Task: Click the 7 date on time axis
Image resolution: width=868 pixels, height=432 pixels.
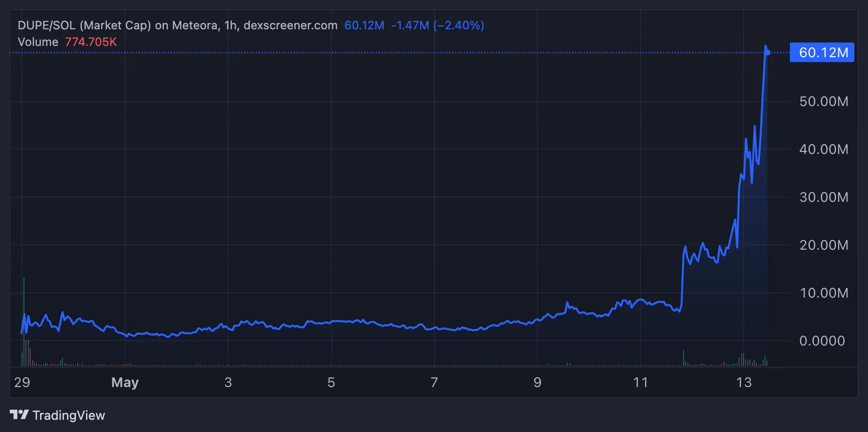Action: pos(434,382)
